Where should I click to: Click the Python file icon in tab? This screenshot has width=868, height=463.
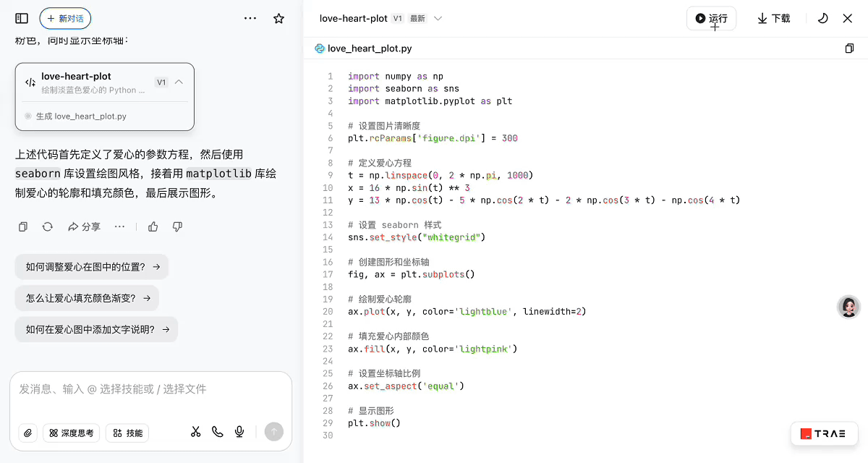[320, 48]
